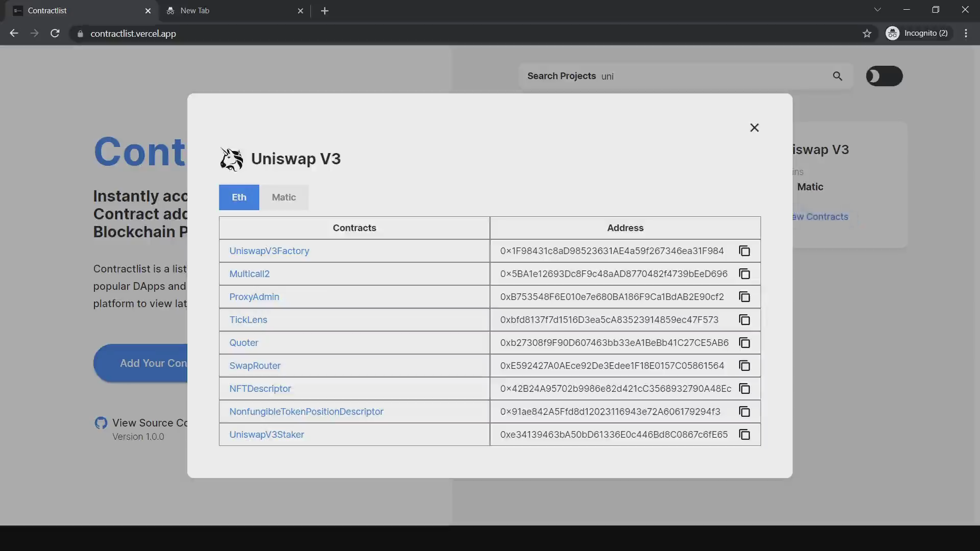Click View Contracts on Uniswap card
980x551 pixels.
(x=820, y=217)
